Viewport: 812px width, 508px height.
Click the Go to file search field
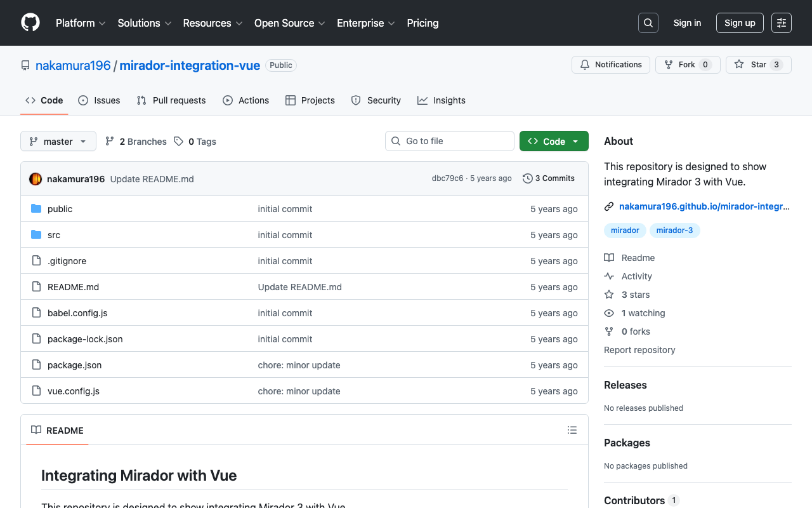(x=449, y=141)
